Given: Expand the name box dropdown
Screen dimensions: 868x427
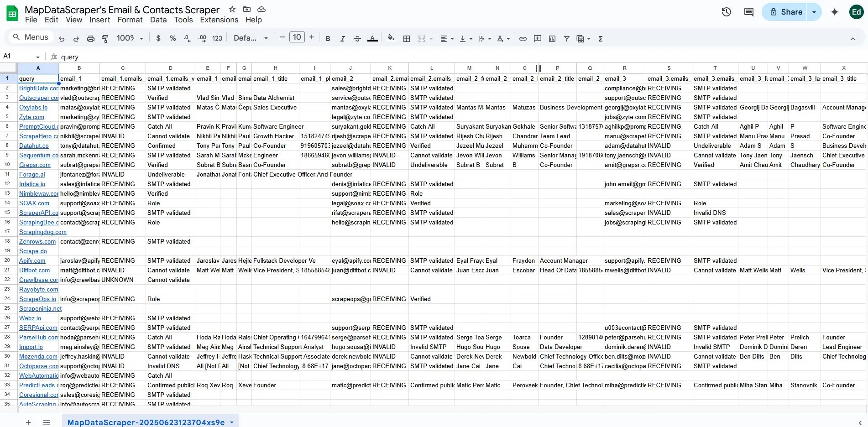Looking at the screenshot, I should pyautogui.click(x=37, y=57).
